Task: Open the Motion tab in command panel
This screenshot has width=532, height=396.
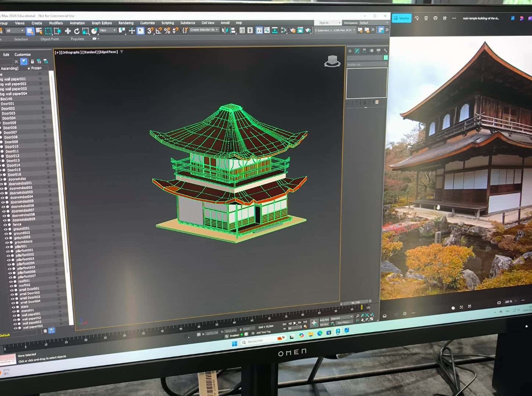Action: coord(371,51)
